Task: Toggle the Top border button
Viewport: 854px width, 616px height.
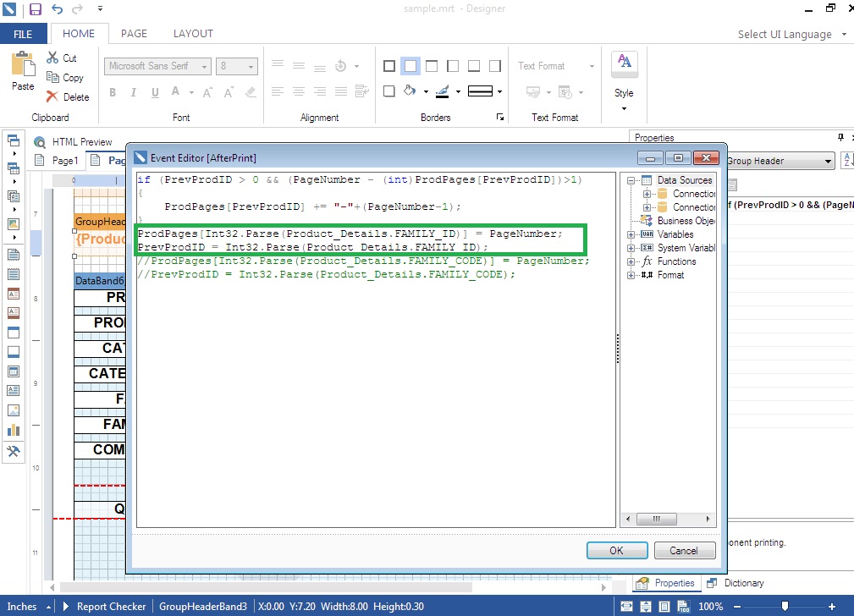Action: pos(432,66)
